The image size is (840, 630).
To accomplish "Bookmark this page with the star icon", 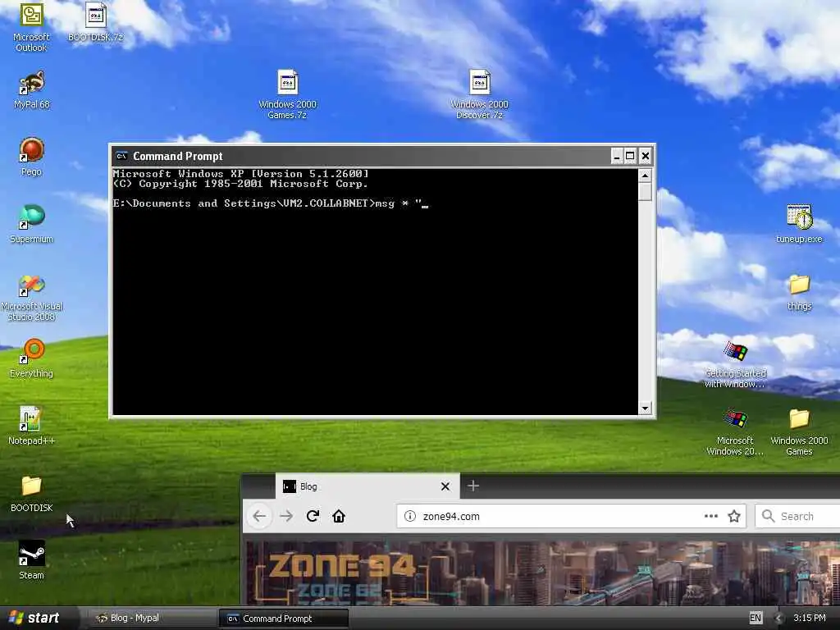I will [734, 516].
